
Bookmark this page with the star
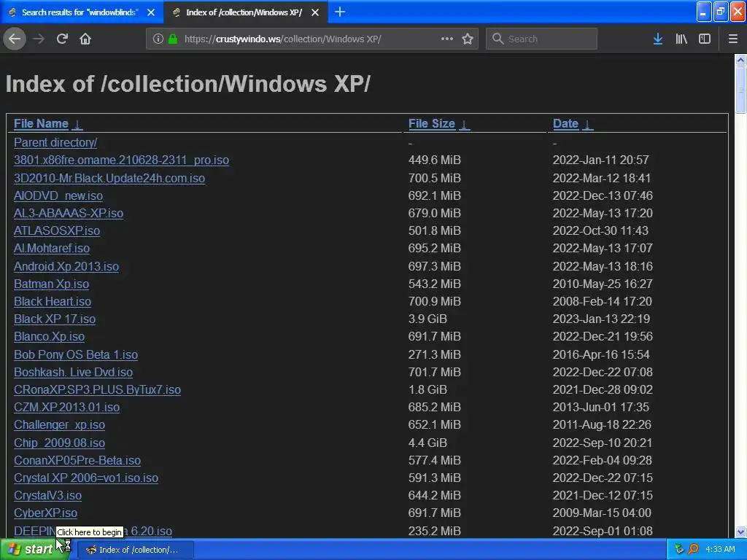(x=468, y=39)
